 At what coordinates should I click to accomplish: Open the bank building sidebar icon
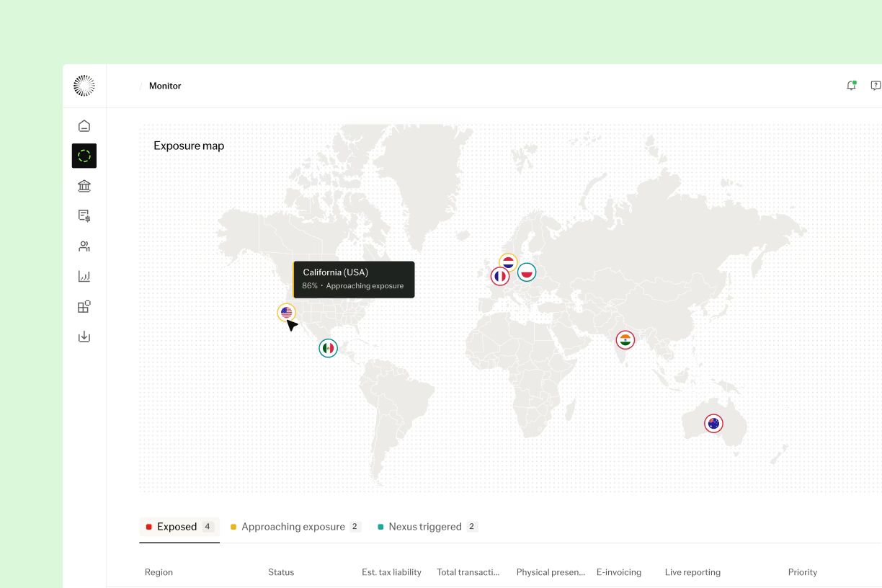[x=84, y=186]
